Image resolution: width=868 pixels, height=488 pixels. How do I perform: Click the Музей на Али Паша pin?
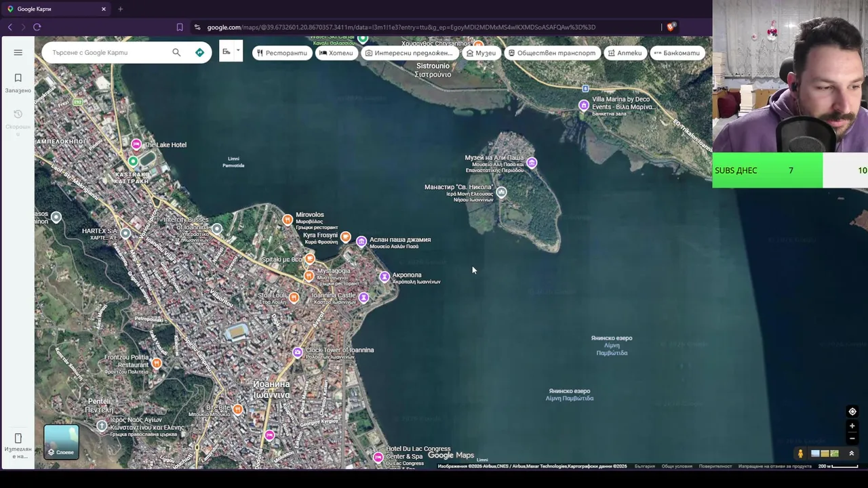pos(532,163)
